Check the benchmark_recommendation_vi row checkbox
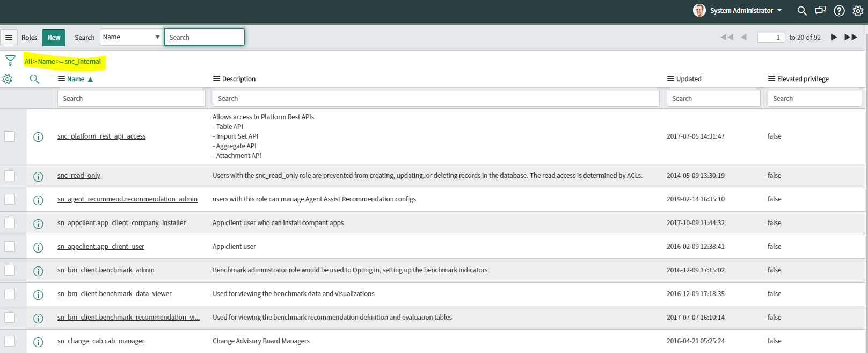Viewport: 868px width, 353px height. coord(10,318)
